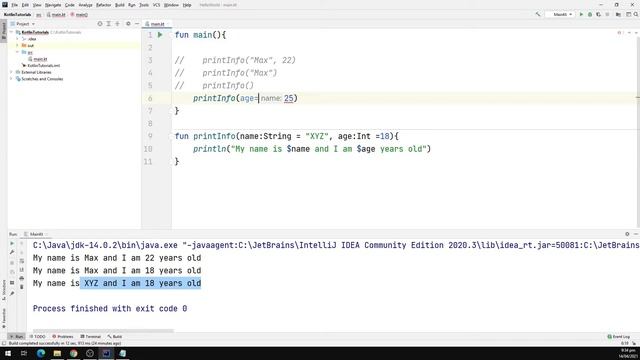Select the MainKt tab in Run panel
Image resolution: width=640 pixels, height=360 pixels.
click(36, 234)
